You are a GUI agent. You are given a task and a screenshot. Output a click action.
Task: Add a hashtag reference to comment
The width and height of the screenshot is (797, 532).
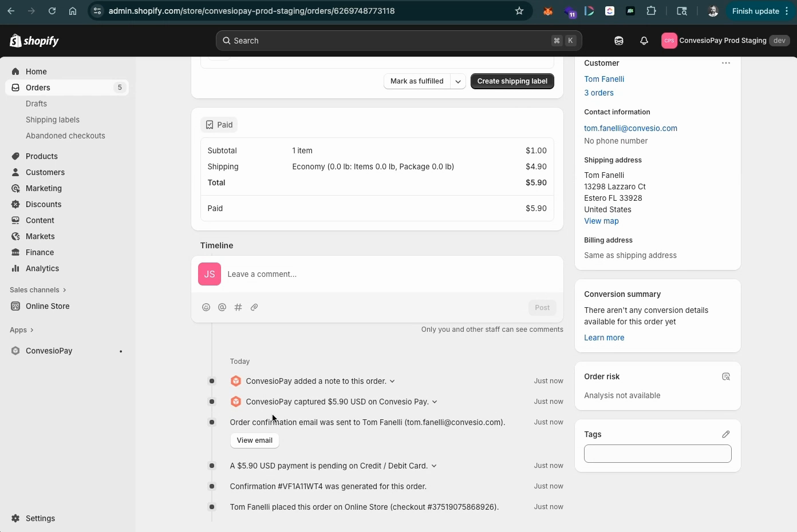click(238, 307)
